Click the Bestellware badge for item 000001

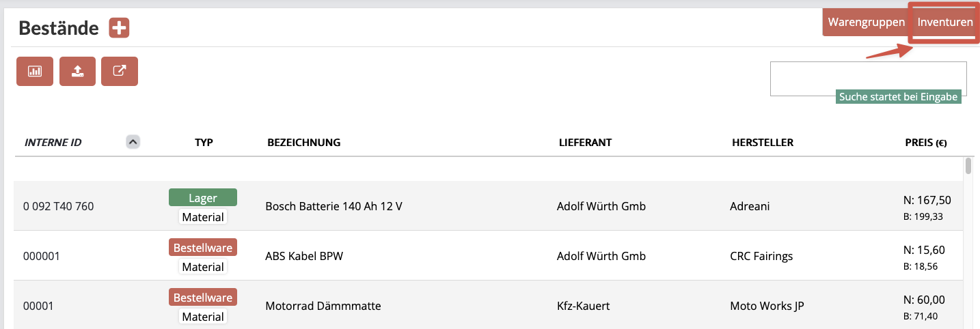click(203, 248)
